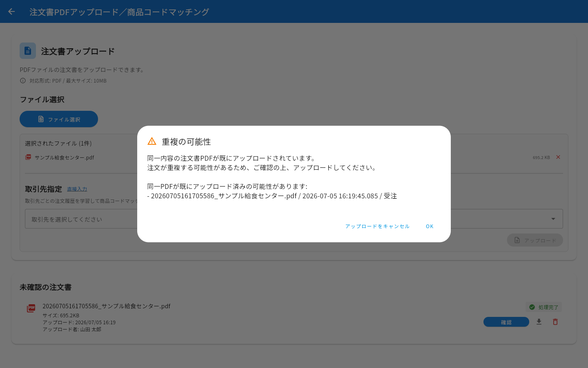This screenshot has height=368, width=588.
Task: Click the document icon beside 注文書アップロード
Action: (x=28, y=51)
